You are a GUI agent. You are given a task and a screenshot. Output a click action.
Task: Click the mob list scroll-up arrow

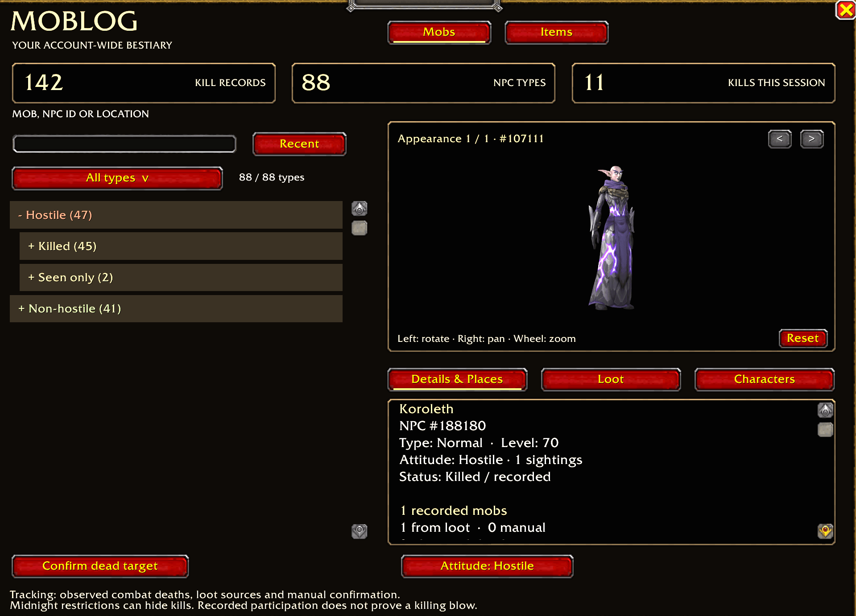[360, 208]
